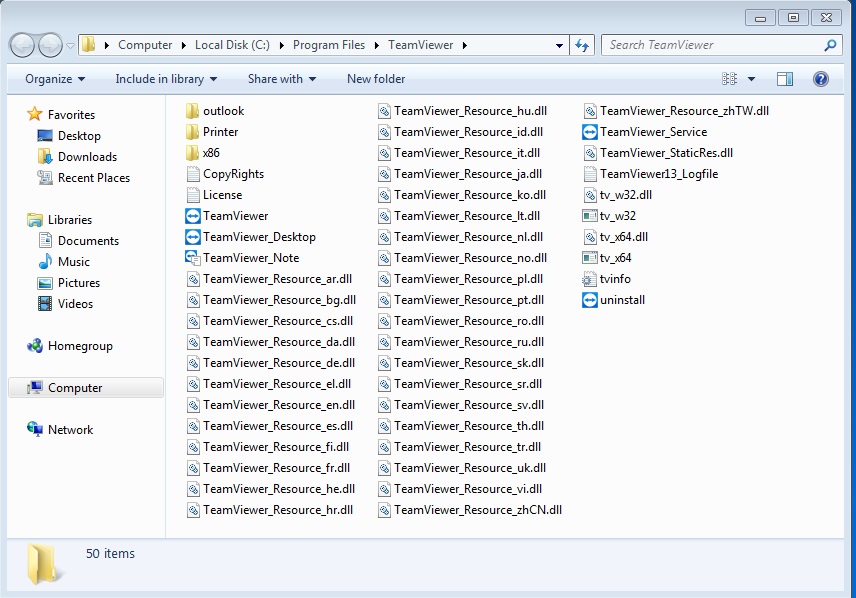The width and height of the screenshot is (856, 598).
Task: Select TeamViewer_Resource_ru.dll file name
Action: pyautogui.click(x=469, y=342)
